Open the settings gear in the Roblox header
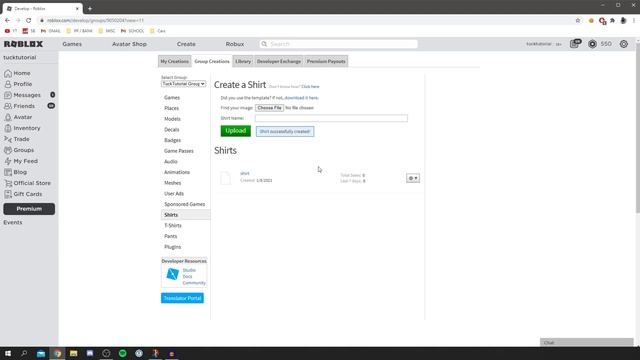The height and width of the screenshot is (360, 640). tap(624, 44)
